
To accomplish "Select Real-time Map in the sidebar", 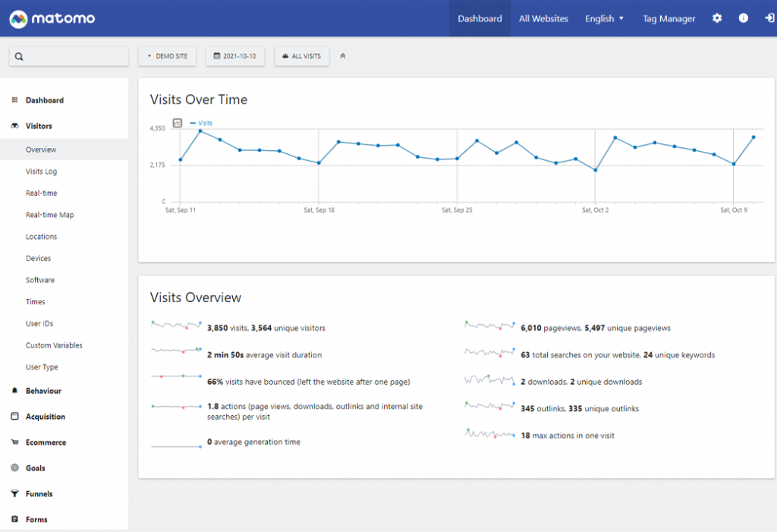I will (x=49, y=215).
